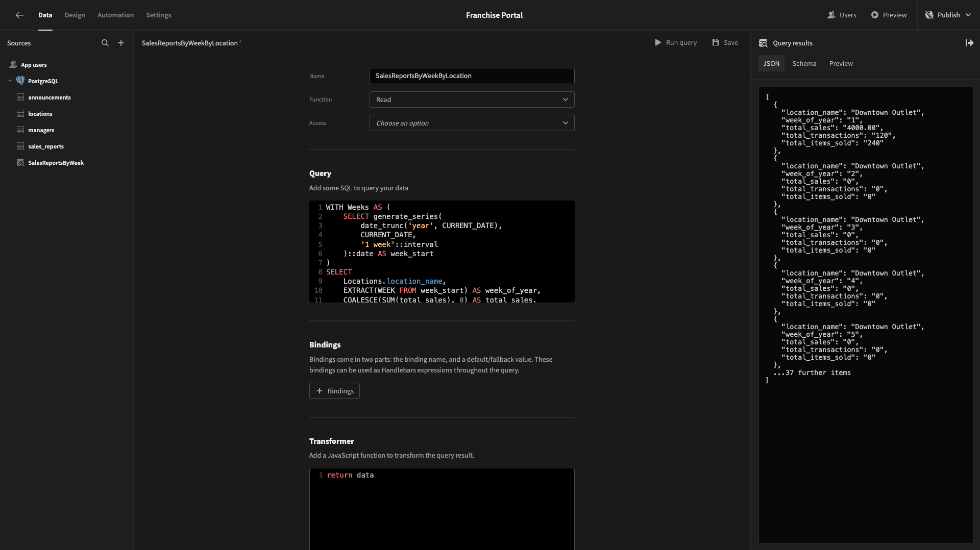This screenshot has width=980, height=550.
Task: Open the Automation tab
Action: click(x=116, y=15)
